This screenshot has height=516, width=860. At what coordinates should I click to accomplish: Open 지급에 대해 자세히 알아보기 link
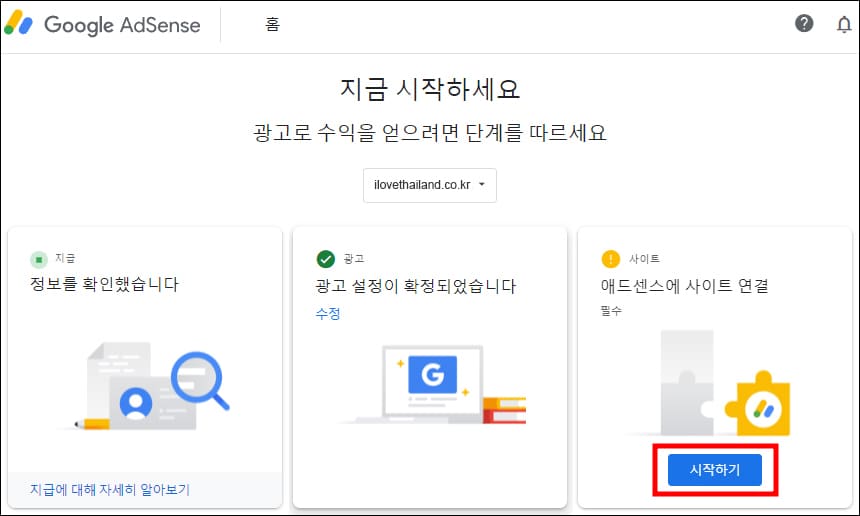click(x=110, y=490)
